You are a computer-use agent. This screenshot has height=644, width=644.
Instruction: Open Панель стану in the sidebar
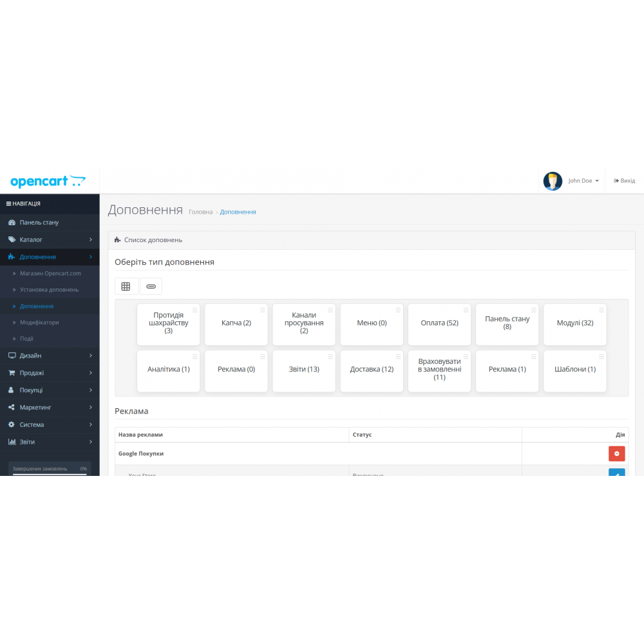(x=39, y=222)
